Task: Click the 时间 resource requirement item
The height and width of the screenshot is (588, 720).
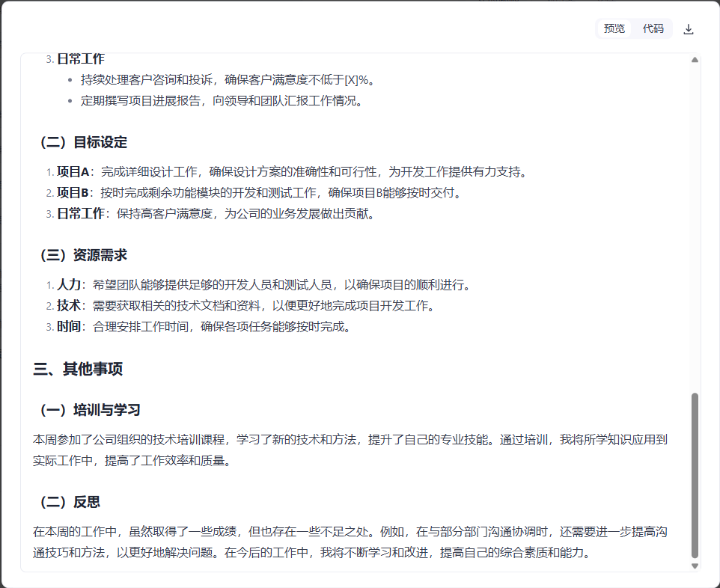Action: pyautogui.click(x=204, y=327)
